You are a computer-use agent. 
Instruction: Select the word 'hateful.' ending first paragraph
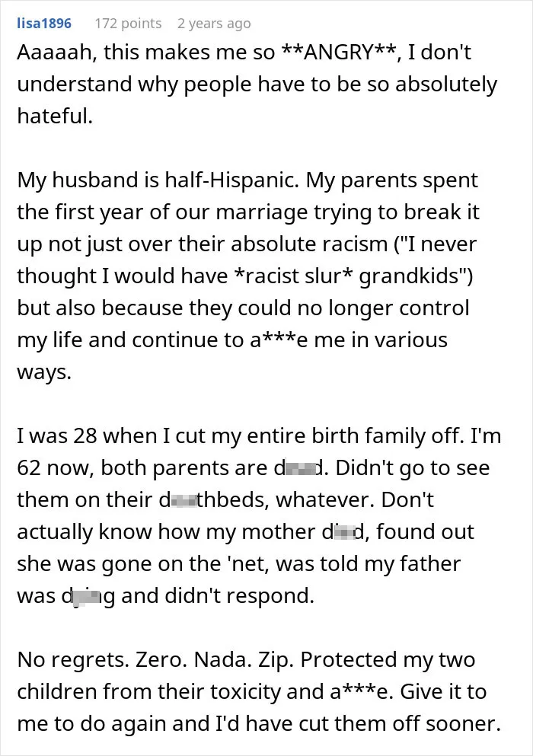coord(55,116)
